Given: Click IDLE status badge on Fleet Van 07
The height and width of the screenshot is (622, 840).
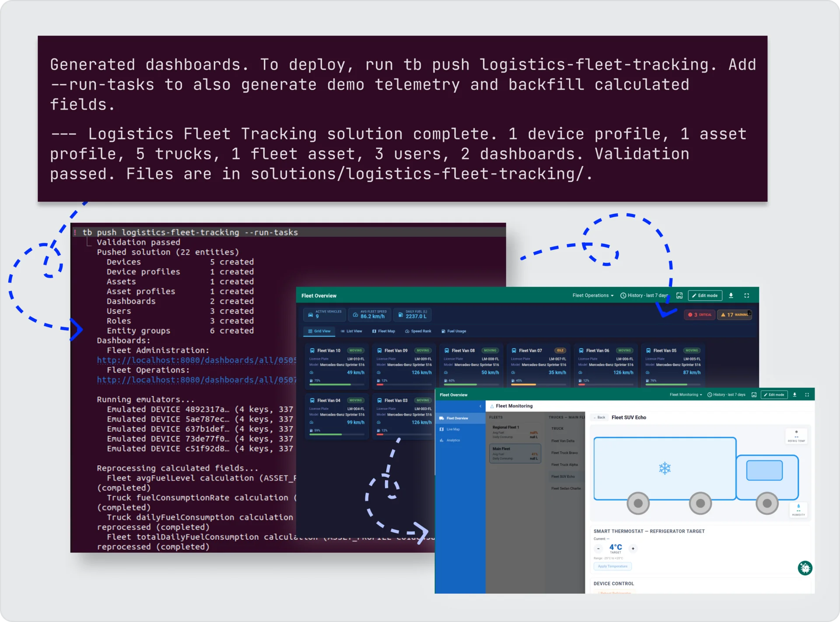Looking at the screenshot, I should (x=560, y=351).
